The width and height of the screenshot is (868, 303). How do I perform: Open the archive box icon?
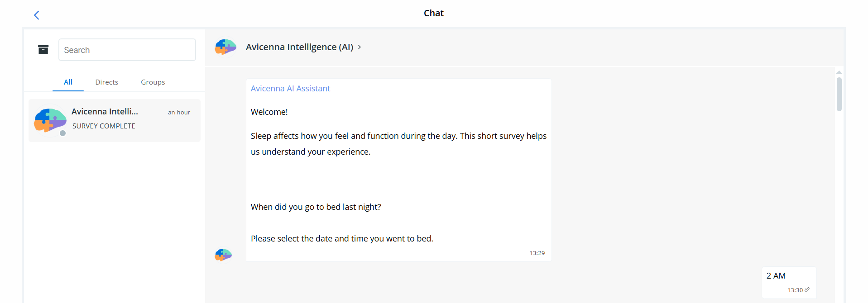pos(43,49)
